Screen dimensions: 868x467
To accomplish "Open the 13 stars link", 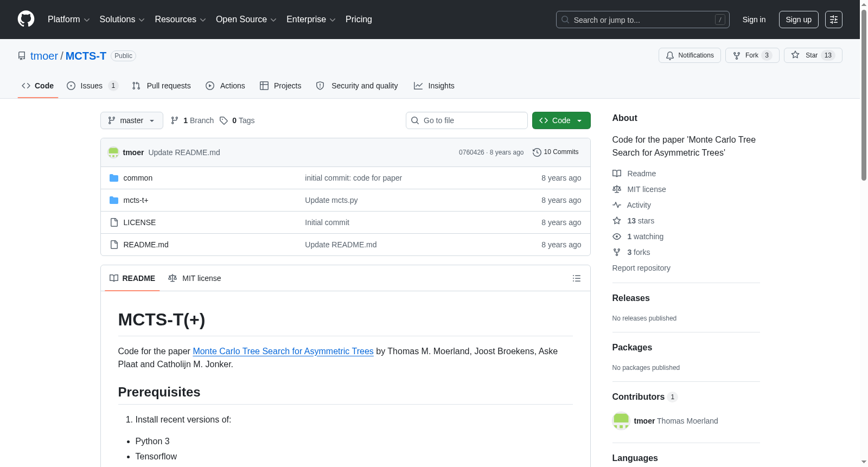I will [x=641, y=221].
